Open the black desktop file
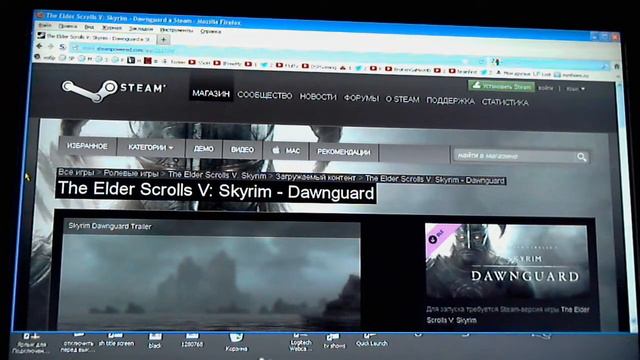Image resolution: width=640 pixels, height=360 pixels. 155,340
